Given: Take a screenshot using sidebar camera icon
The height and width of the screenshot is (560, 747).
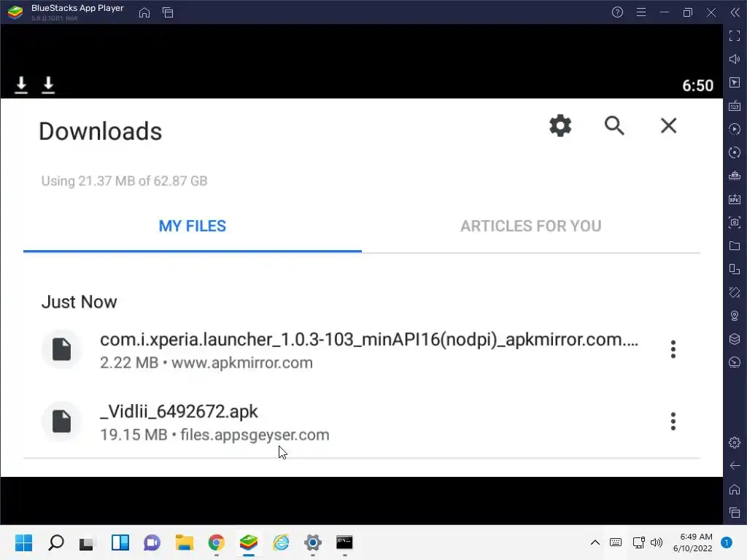Looking at the screenshot, I should pyautogui.click(x=735, y=222).
